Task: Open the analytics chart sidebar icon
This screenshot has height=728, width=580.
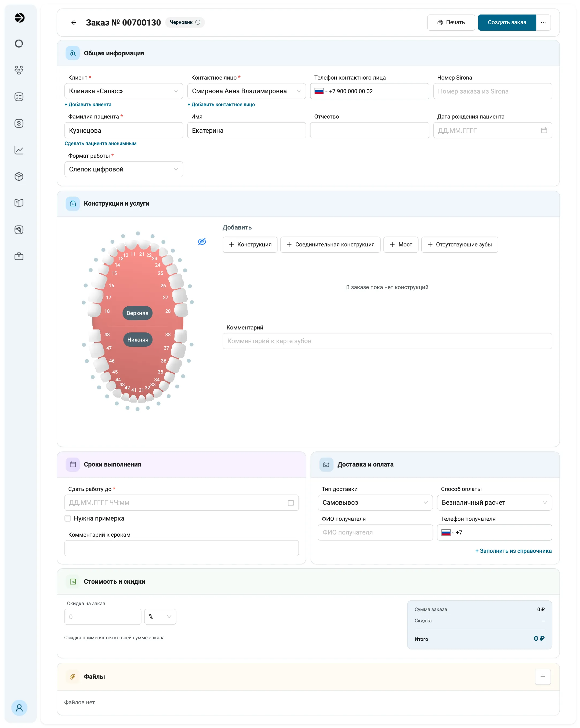Action: click(x=19, y=150)
